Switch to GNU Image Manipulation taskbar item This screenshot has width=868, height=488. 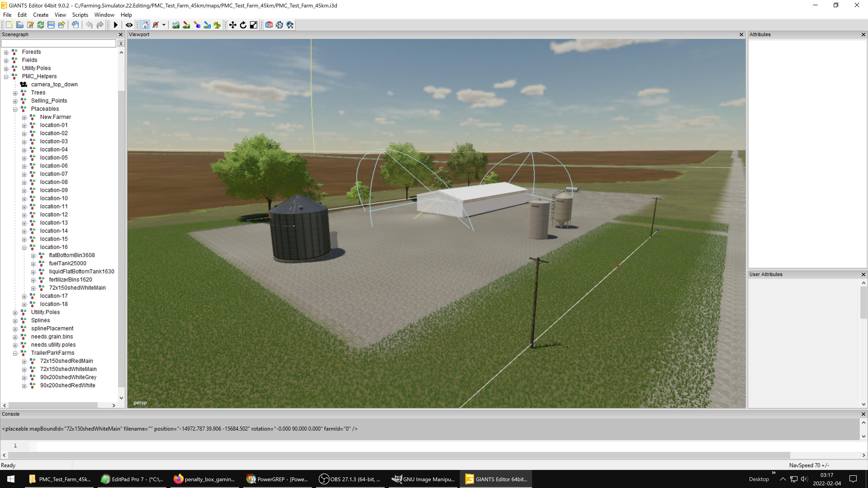coord(424,479)
